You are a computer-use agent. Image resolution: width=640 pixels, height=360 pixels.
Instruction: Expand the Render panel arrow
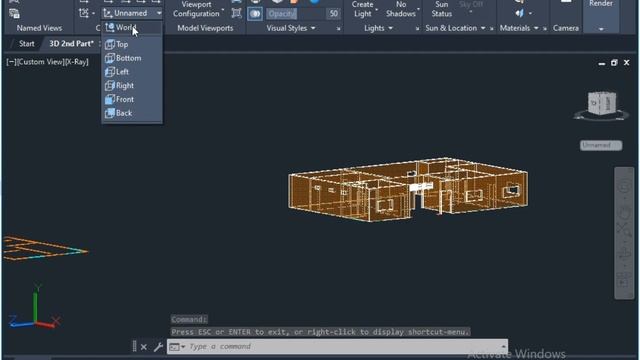(601, 29)
